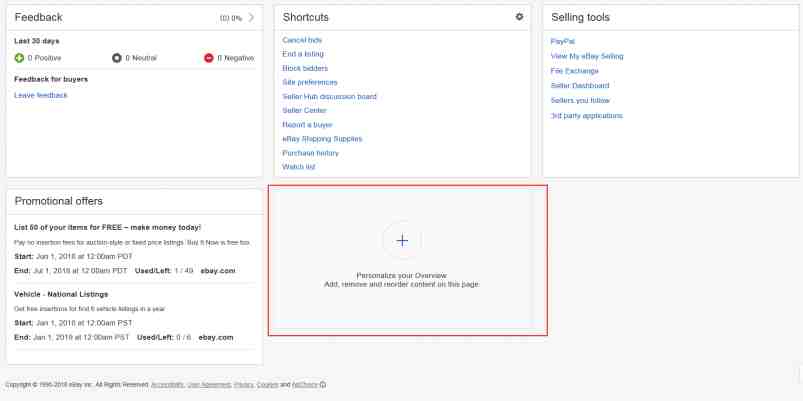Click 'Personalize your Overview' text
The width and height of the screenshot is (803, 401).
[x=402, y=276]
